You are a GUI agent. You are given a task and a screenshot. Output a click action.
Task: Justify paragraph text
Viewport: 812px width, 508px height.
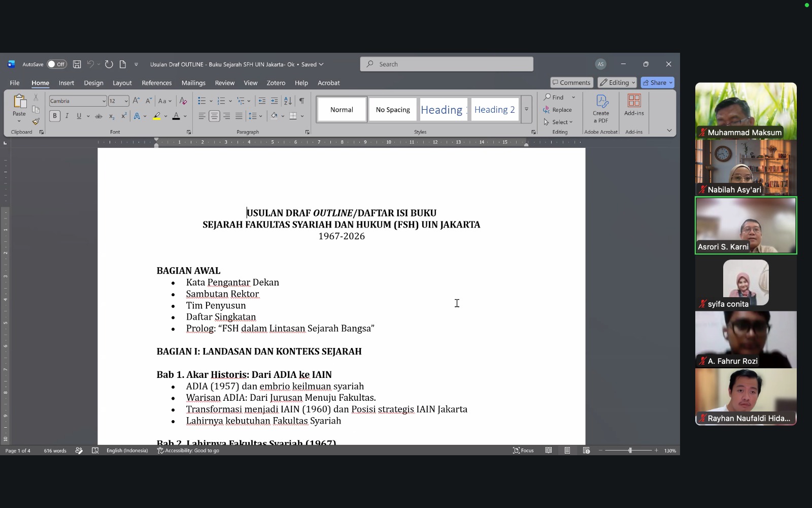(x=239, y=116)
